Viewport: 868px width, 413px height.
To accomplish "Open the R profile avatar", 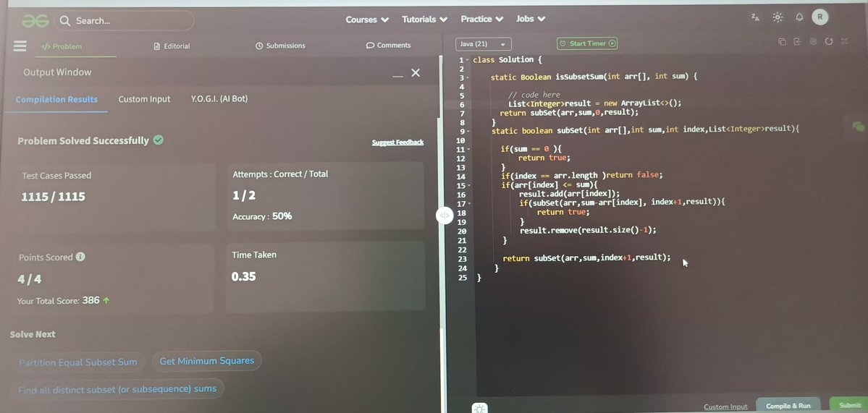I will [819, 17].
